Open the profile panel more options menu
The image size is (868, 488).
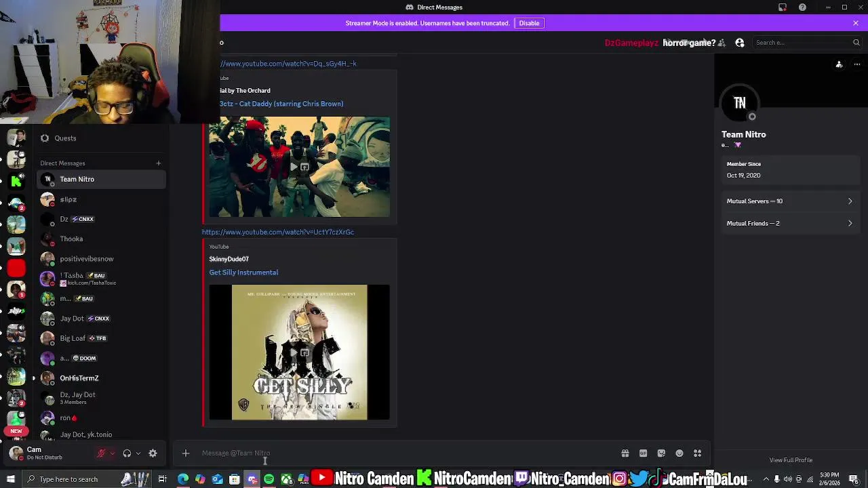[857, 64]
